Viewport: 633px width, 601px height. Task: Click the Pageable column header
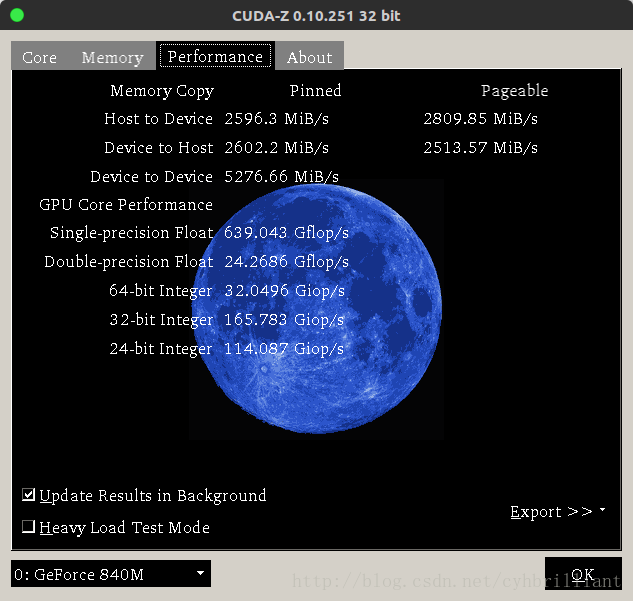[514, 91]
